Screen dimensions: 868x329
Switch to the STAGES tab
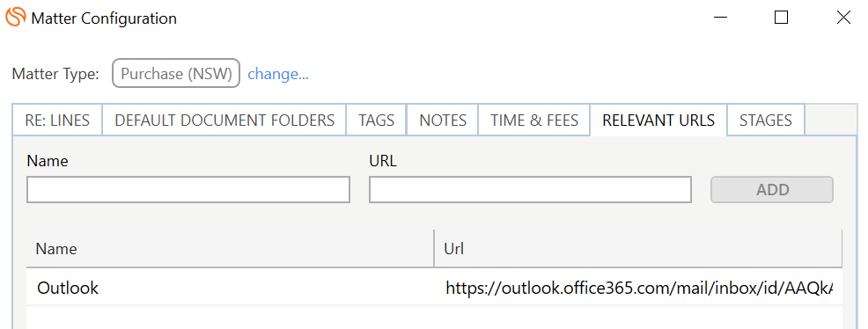point(766,120)
